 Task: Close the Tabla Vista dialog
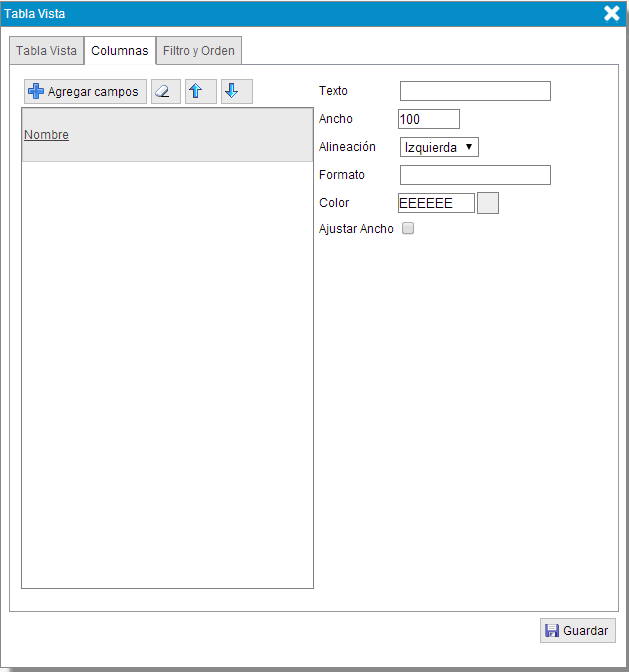tap(612, 13)
